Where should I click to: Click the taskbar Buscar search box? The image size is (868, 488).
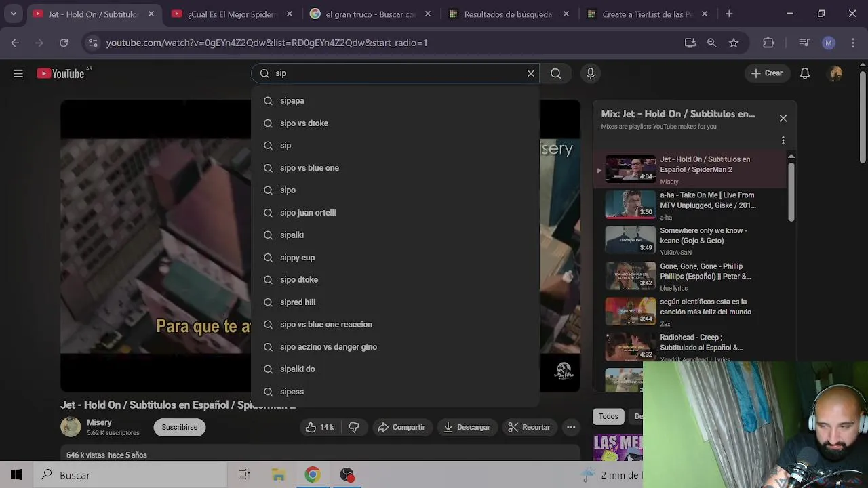[130, 475]
